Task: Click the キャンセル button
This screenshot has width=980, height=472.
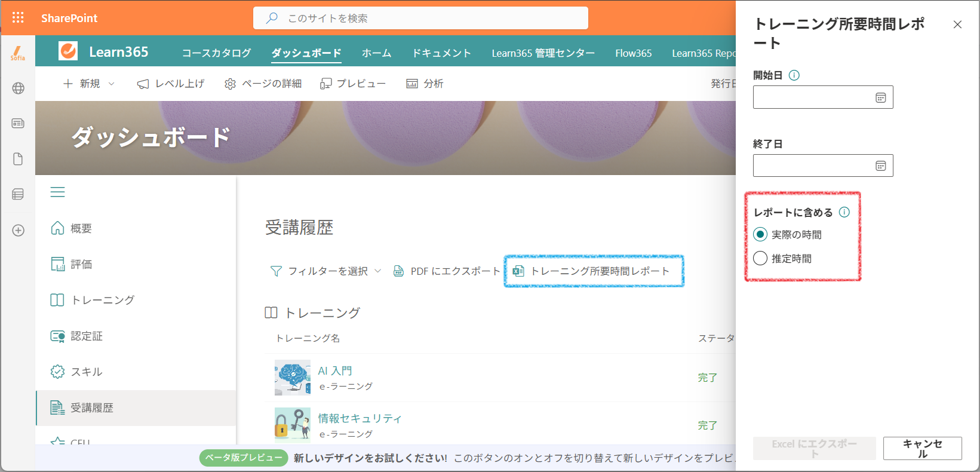Action: point(922,448)
